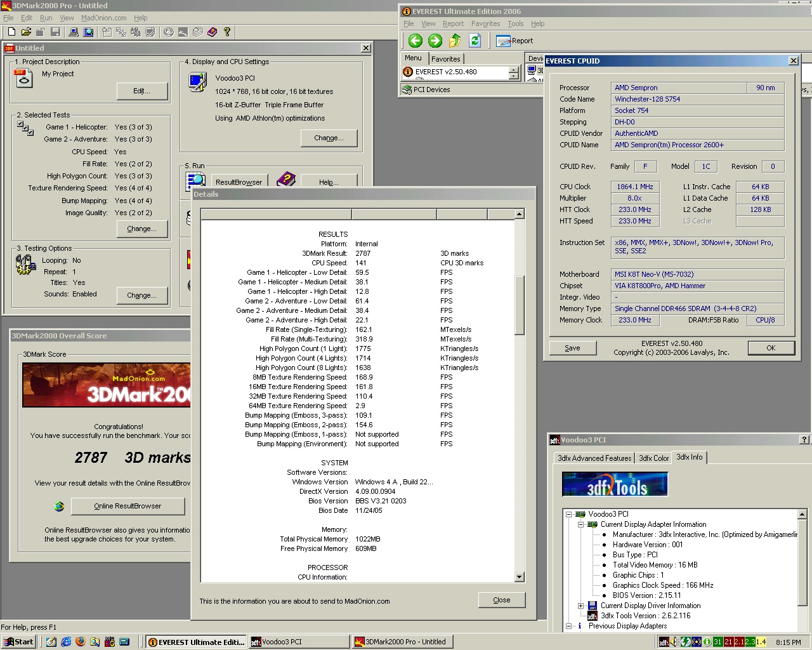Click the globe icon beside Online ResultBrowser

click(60, 506)
